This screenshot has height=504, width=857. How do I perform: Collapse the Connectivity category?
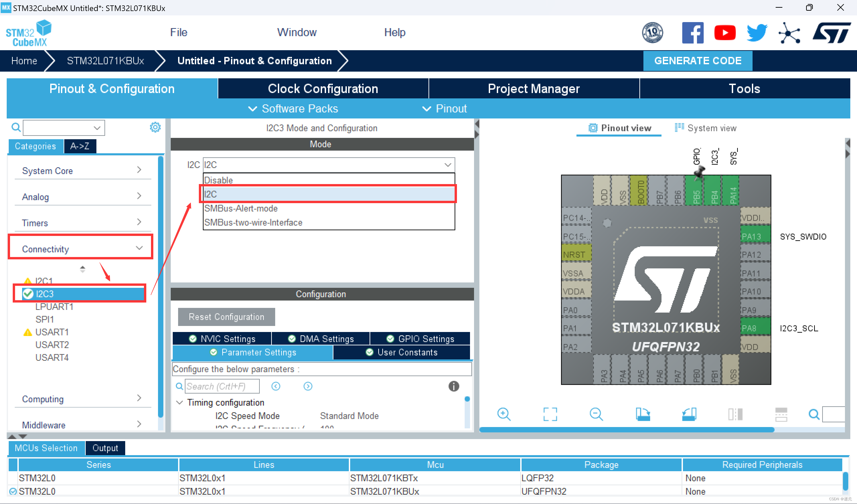pyautogui.click(x=83, y=249)
